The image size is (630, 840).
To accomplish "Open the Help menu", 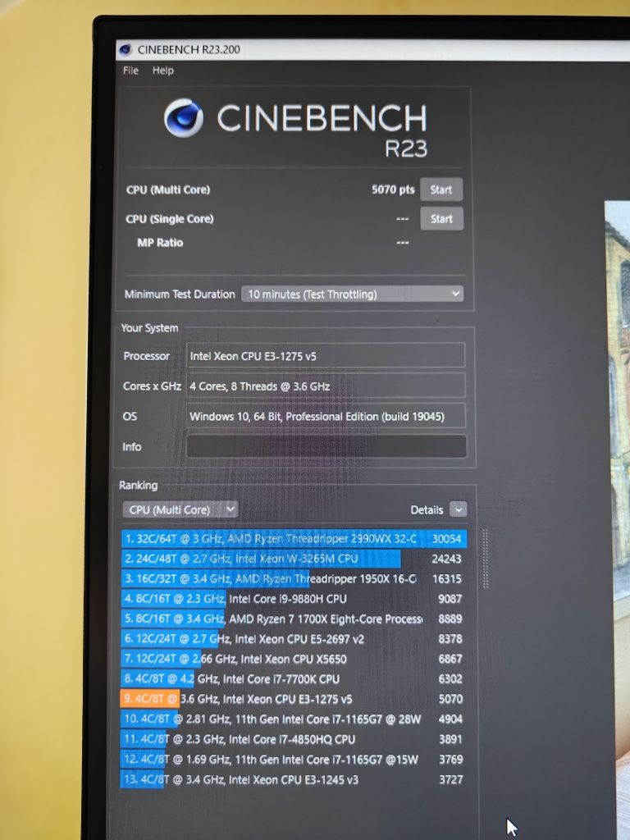I will 163,71.
